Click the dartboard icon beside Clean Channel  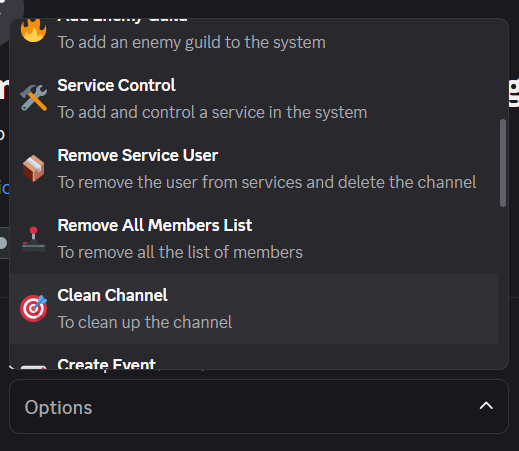click(x=33, y=308)
